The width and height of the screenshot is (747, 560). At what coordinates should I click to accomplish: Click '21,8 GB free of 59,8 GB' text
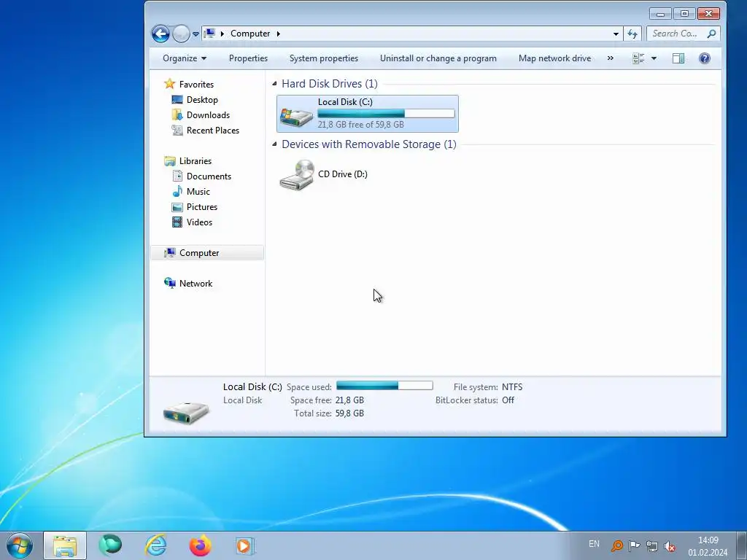pos(360,125)
